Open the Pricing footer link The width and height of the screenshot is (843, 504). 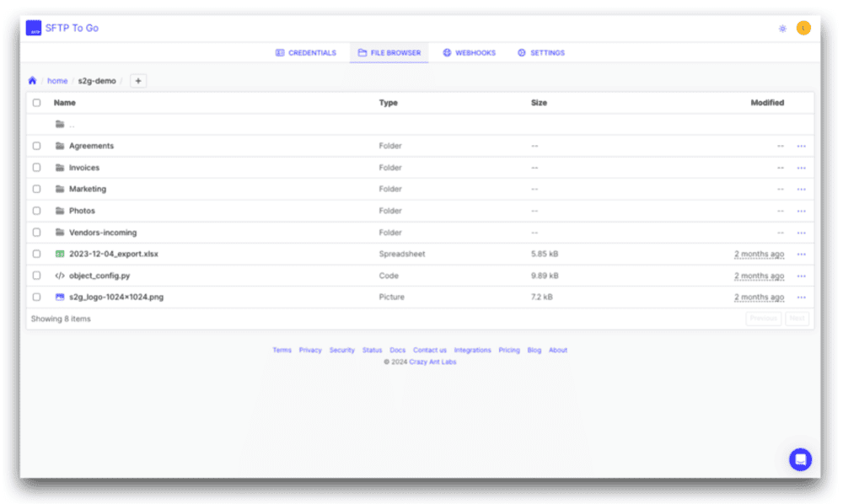pos(509,350)
